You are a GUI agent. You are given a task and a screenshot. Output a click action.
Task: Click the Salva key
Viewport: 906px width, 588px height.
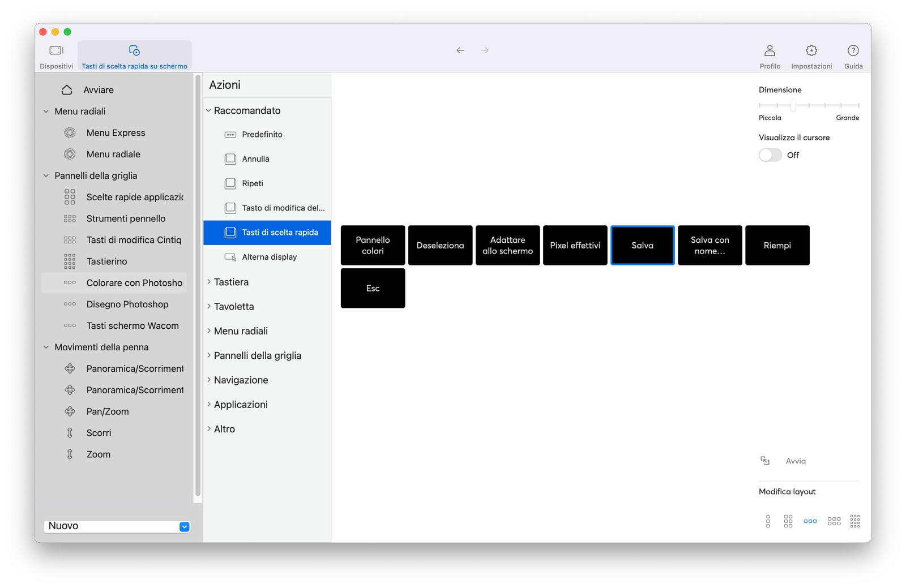(643, 245)
